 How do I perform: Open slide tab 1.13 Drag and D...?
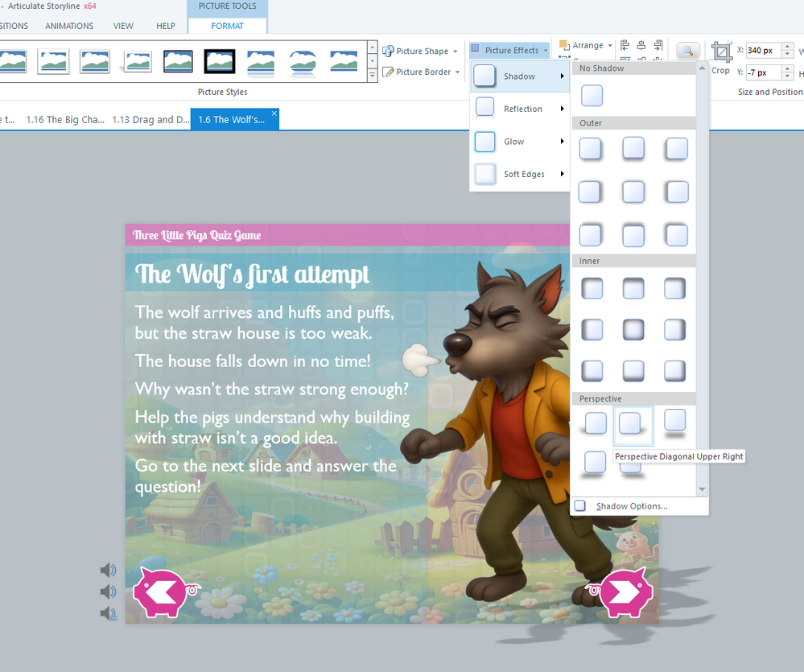150,119
